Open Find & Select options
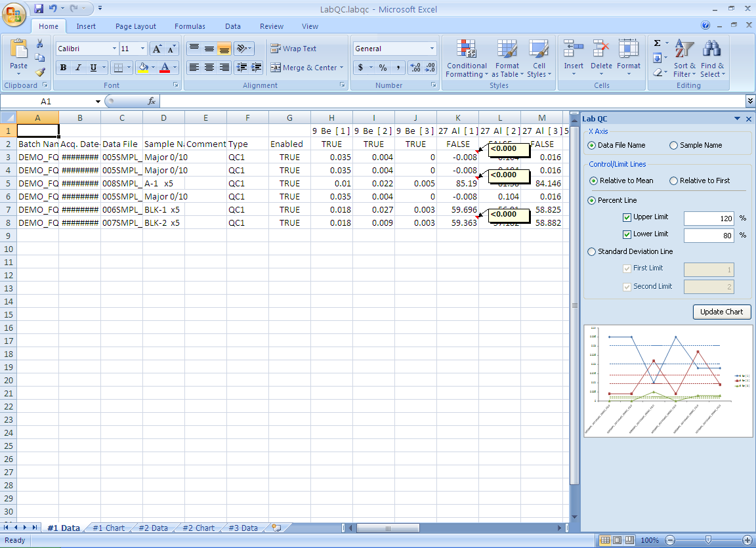Screen dimensions: 756x548 pyautogui.click(x=712, y=58)
